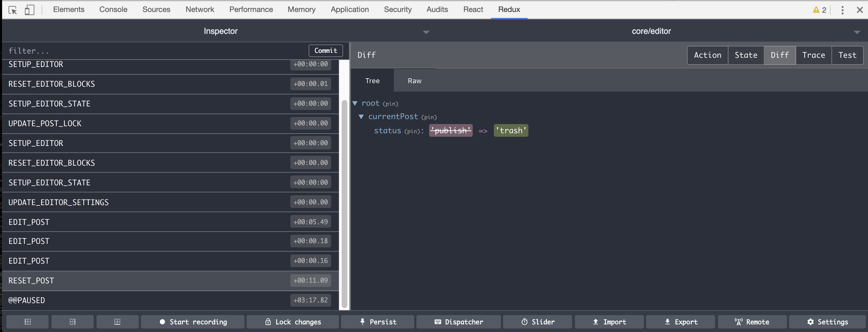Open Remote DevTools
The image size is (868, 332).
(x=752, y=322)
